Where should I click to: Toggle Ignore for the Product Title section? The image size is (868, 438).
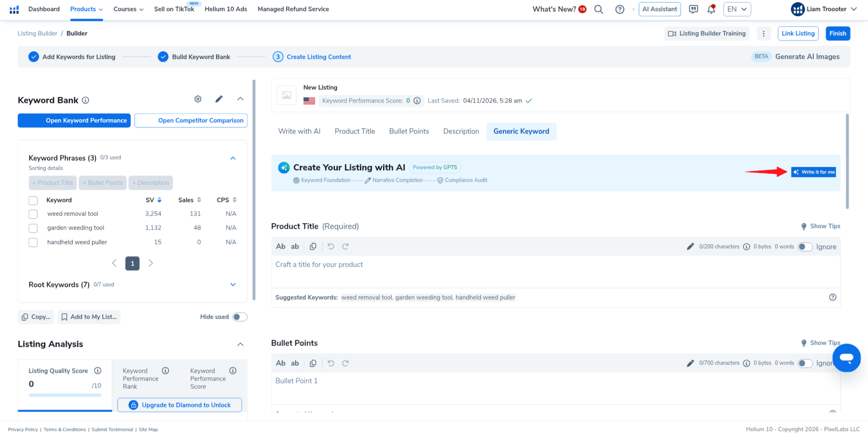(806, 247)
